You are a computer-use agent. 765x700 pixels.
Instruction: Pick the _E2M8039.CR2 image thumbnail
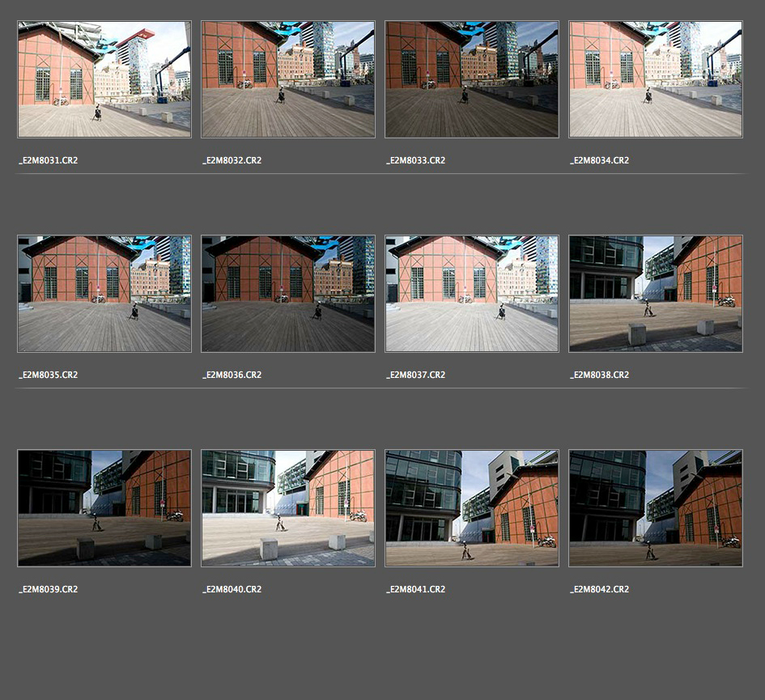104,508
